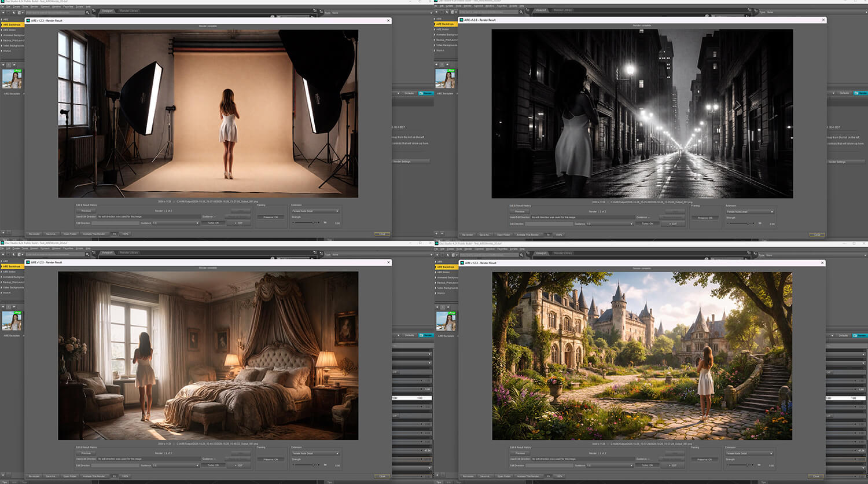Click the search magnifier in the studio window
This screenshot has height=484, width=868.
pyautogui.click(x=87, y=12)
